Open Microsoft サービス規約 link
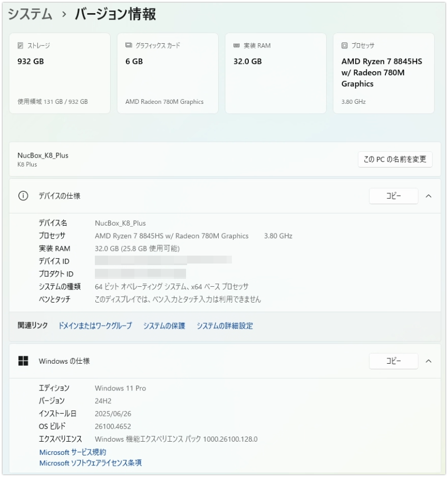 click(73, 452)
